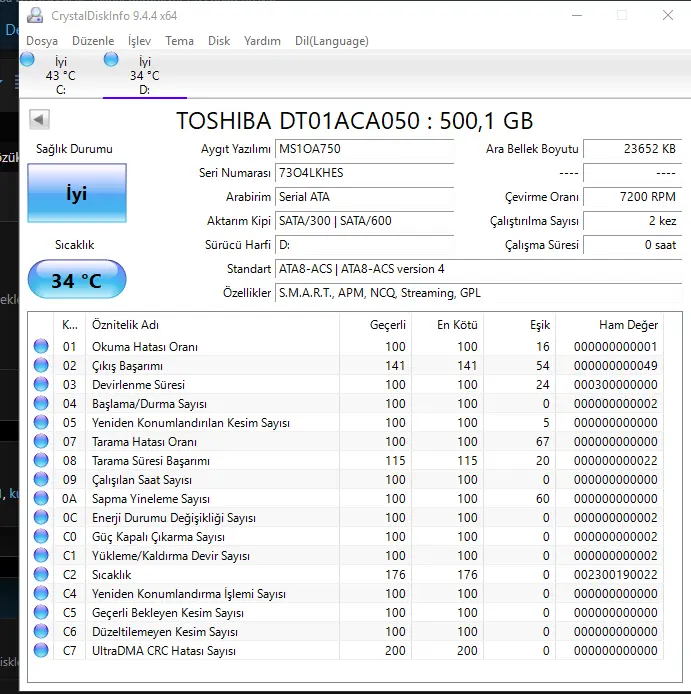Click the C: drive blue status circle
Viewport: 691px width, 694px height.
pyautogui.click(x=27, y=59)
